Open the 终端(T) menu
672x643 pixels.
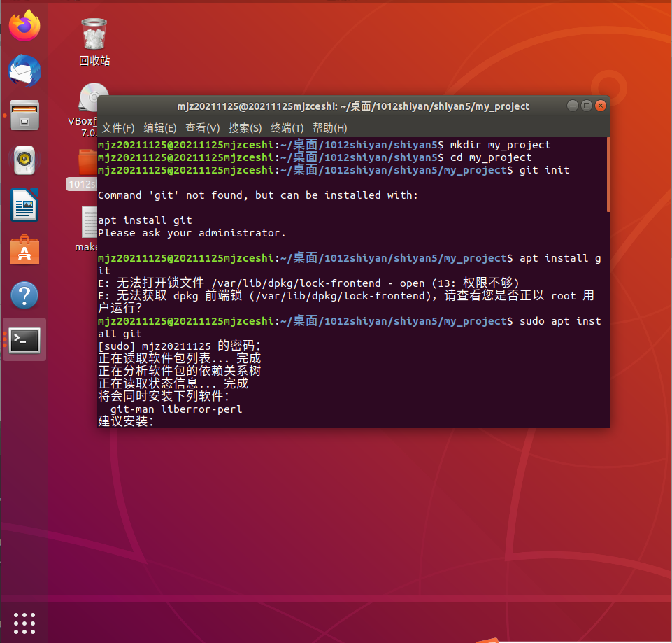coord(287,128)
